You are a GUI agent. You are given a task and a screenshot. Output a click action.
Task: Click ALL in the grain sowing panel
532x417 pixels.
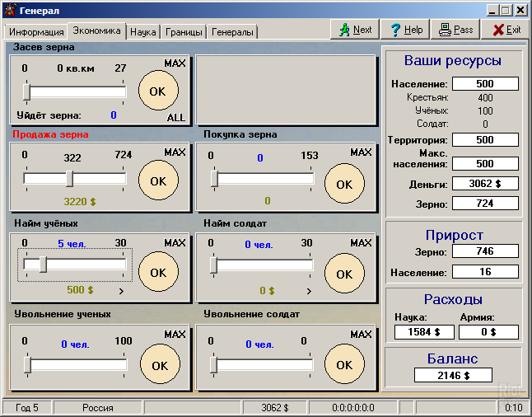click(176, 117)
